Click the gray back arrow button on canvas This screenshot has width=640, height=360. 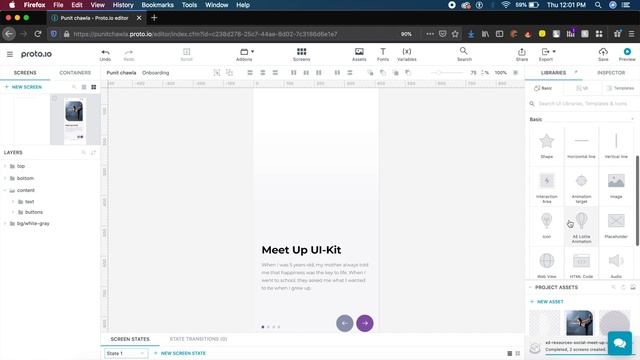click(x=344, y=323)
